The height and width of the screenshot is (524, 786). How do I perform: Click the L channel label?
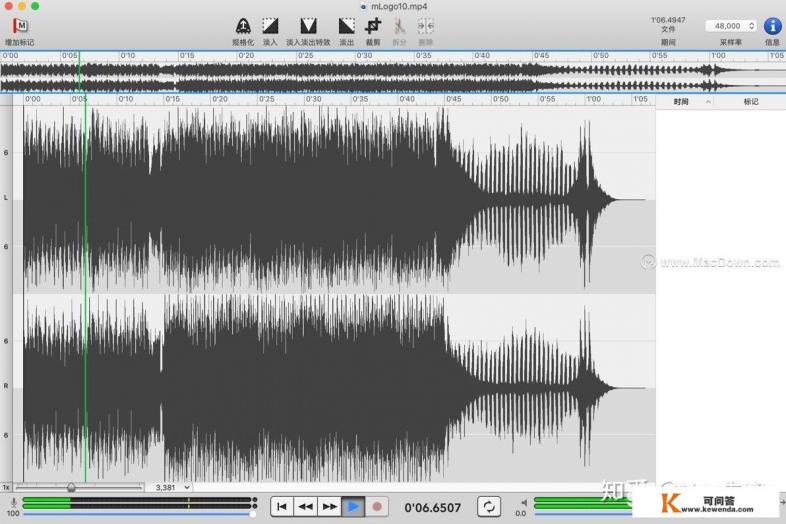pyautogui.click(x=6, y=198)
